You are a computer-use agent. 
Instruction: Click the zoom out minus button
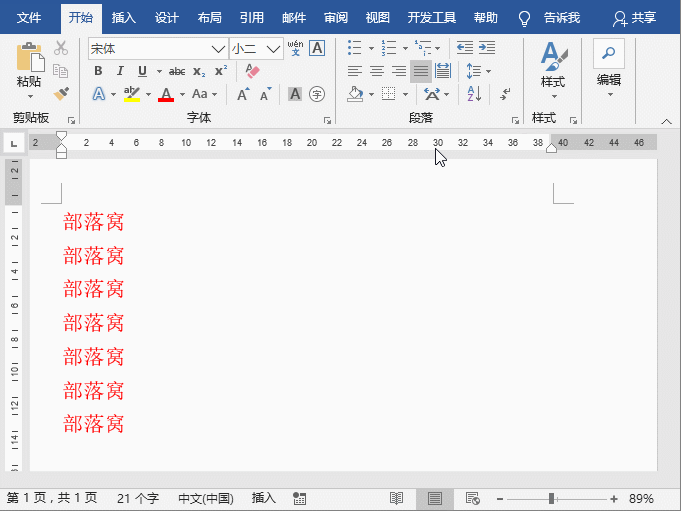[x=499, y=499]
